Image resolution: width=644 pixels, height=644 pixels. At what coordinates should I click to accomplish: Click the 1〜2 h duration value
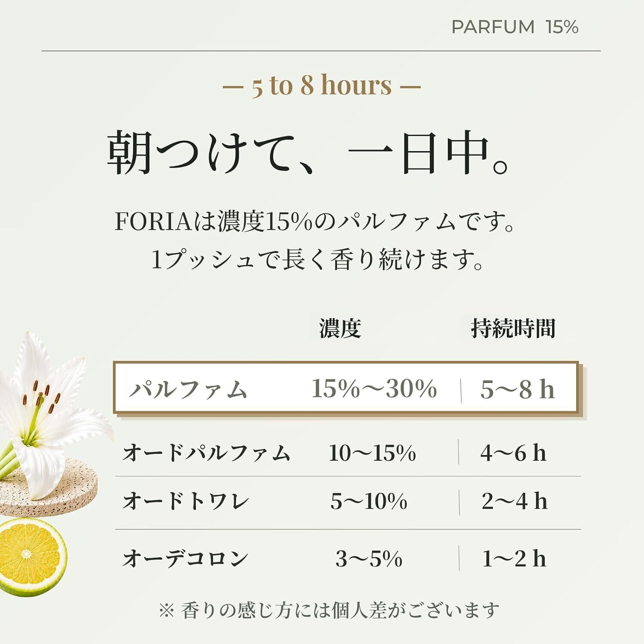514,559
